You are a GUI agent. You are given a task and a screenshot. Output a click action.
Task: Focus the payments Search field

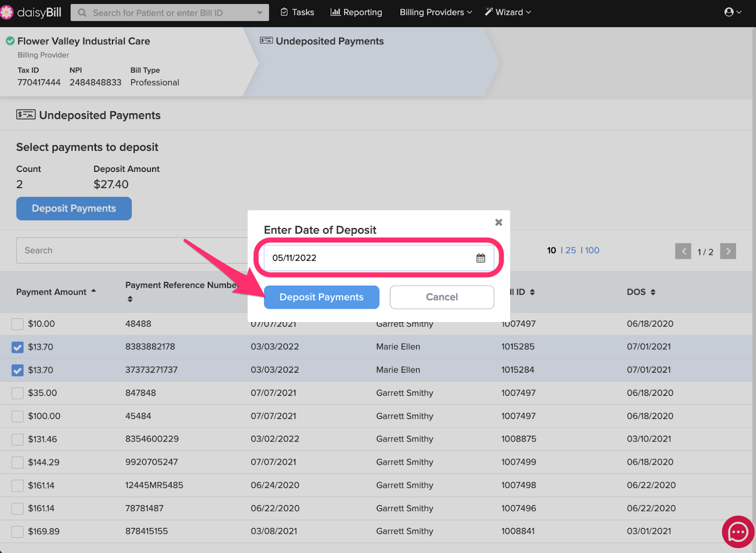[x=132, y=250]
